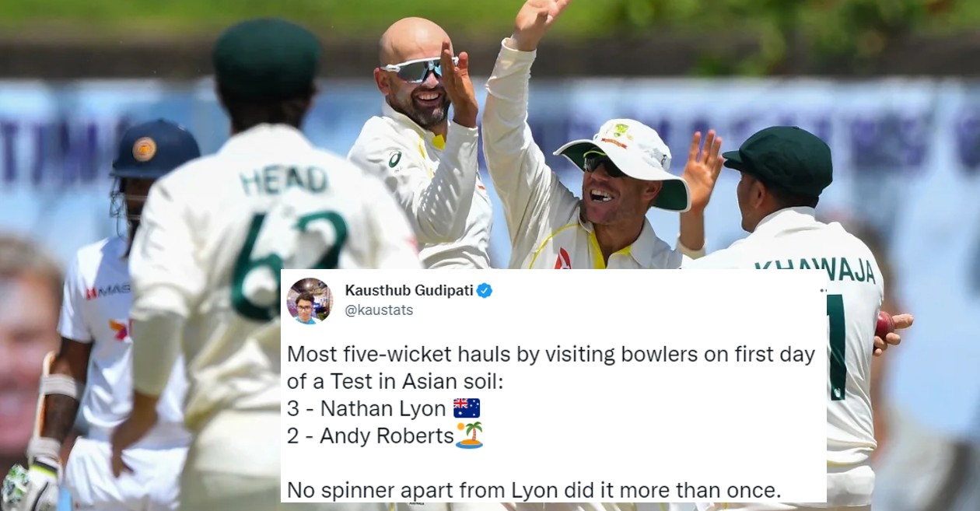Select the line '2 - Andy Roberts'
980x511 pixels.
click(370, 436)
